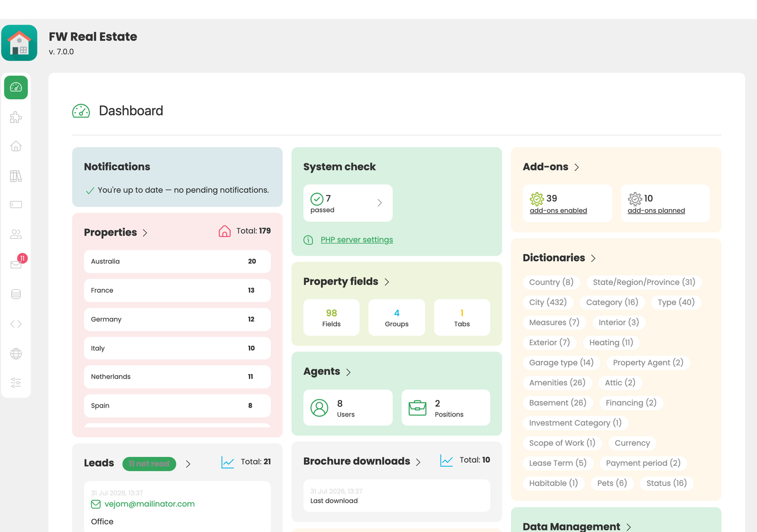Open system check passed details chevron
The width and height of the screenshot is (757, 532).
point(379,203)
